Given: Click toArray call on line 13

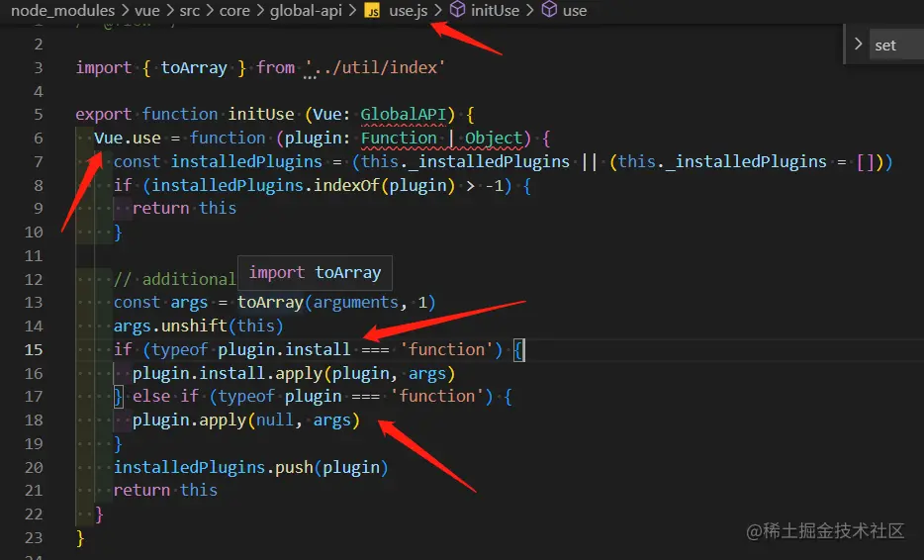Looking at the screenshot, I should pyautogui.click(x=270, y=303).
